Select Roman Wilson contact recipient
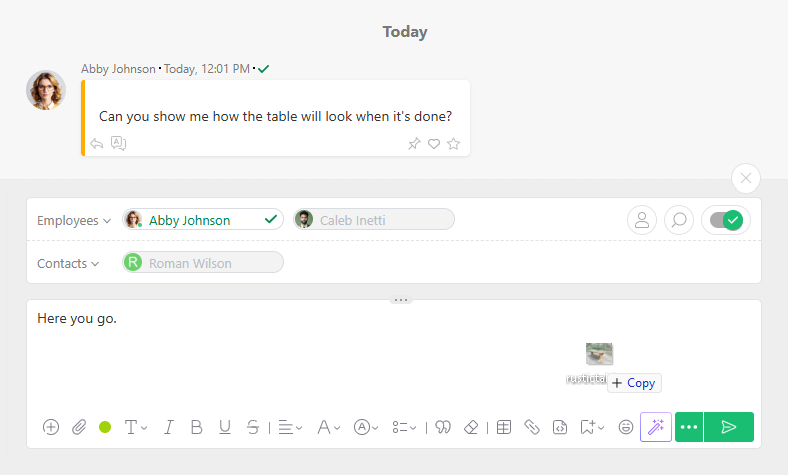 (x=203, y=262)
